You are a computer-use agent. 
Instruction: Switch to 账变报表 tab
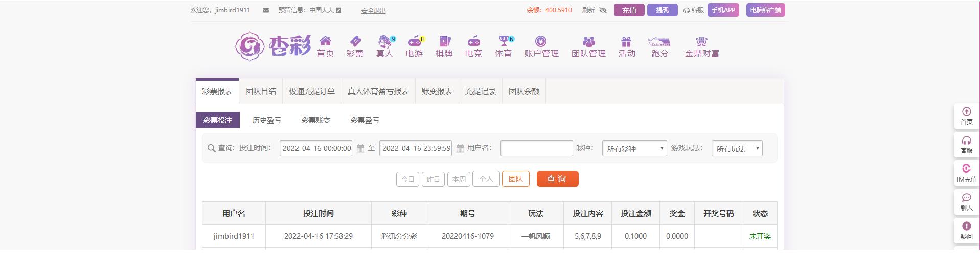coord(437,91)
